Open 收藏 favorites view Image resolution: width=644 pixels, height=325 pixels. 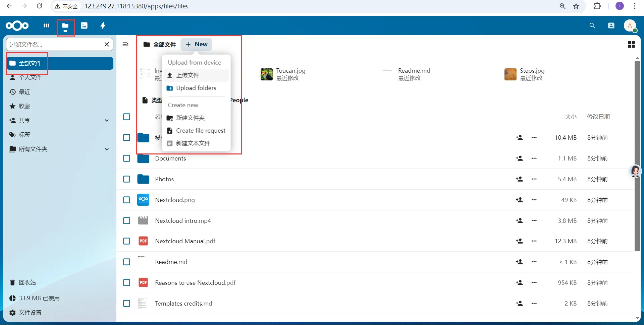coord(60,106)
